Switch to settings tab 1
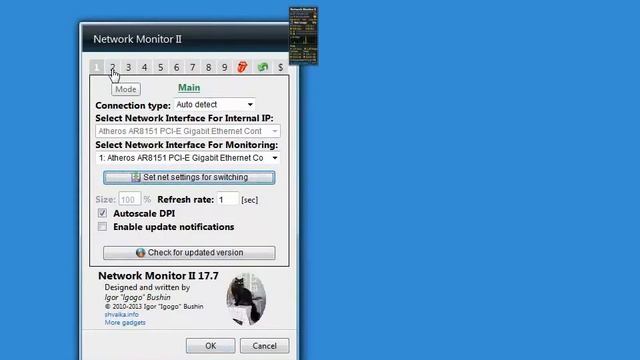Image resolution: width=640 pixels, height=360 pixels. pos(97,67)
